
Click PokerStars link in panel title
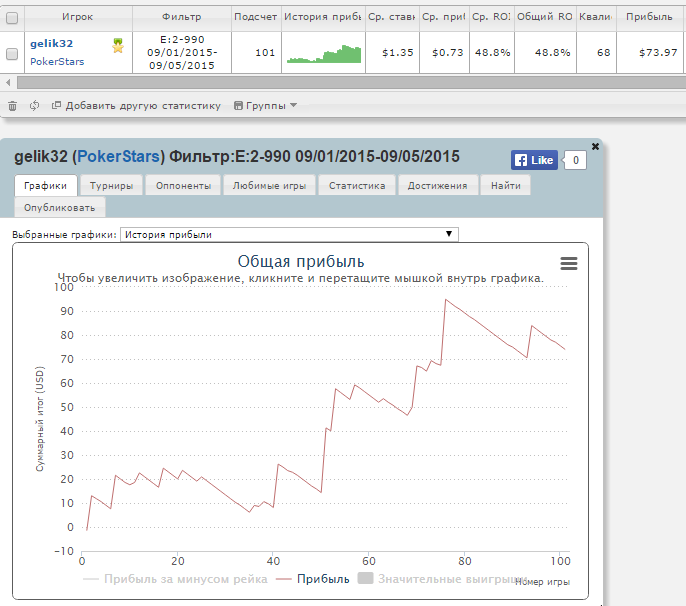tap(118, 156)
